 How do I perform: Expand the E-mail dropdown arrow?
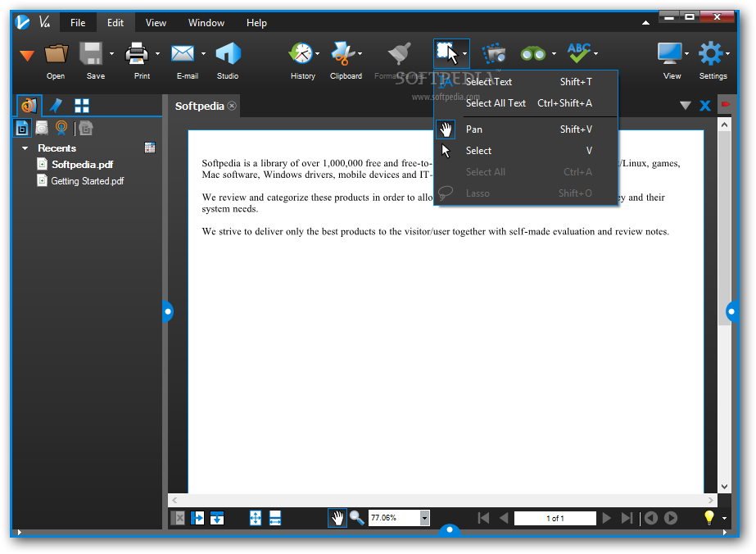pos(203,53)
